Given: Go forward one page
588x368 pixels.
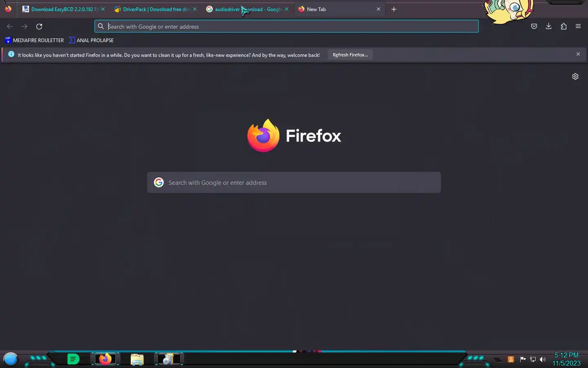Looking at the screenshot, I should click(x=24, y=27).
